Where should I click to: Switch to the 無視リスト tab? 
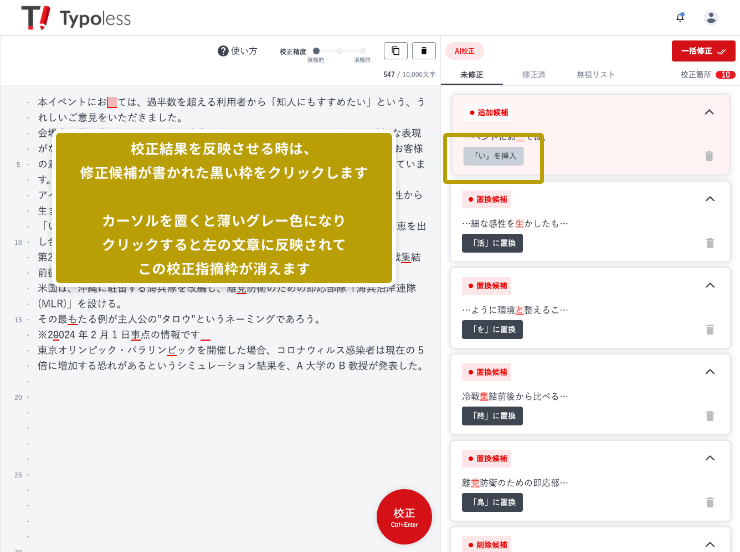595,75
